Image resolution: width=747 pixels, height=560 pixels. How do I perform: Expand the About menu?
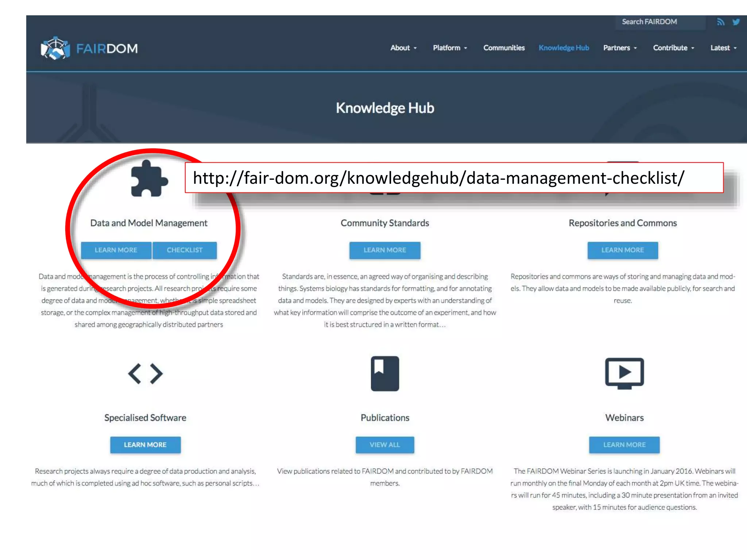point(403,48)
